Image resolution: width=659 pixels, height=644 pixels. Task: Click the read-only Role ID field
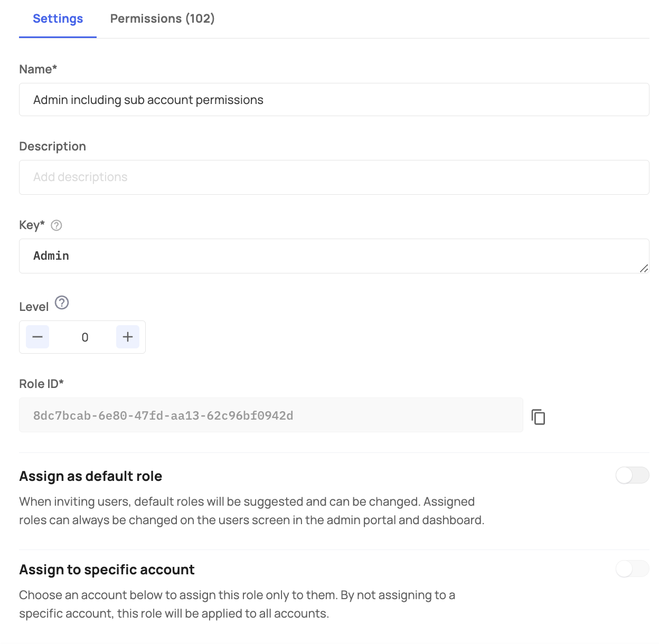pos(271,415)
